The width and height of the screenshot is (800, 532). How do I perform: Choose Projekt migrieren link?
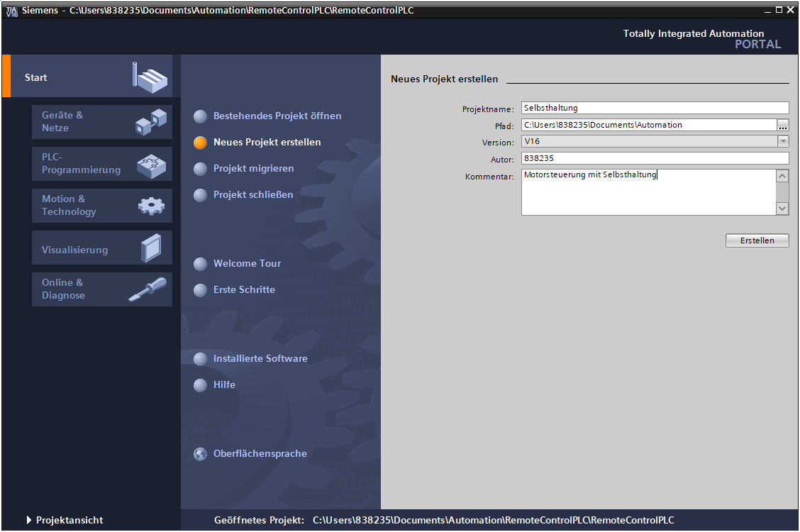click(x=254, y=168)
